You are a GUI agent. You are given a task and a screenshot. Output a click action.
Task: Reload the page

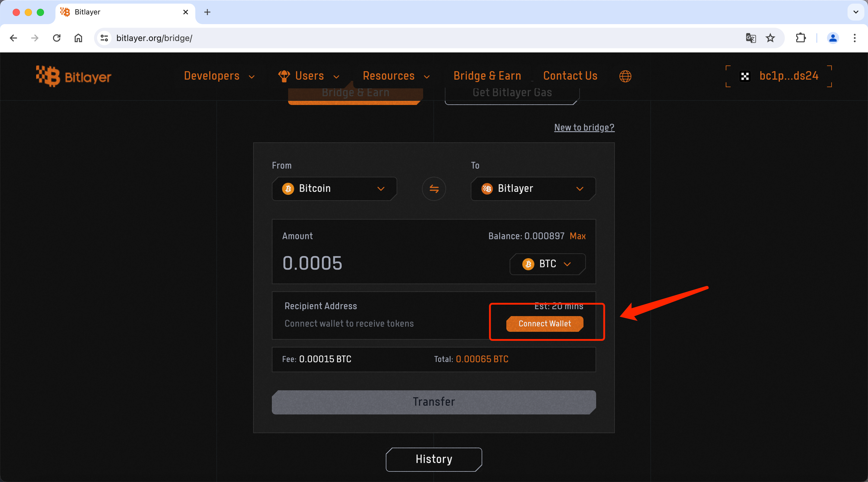[x=57, y=38]
